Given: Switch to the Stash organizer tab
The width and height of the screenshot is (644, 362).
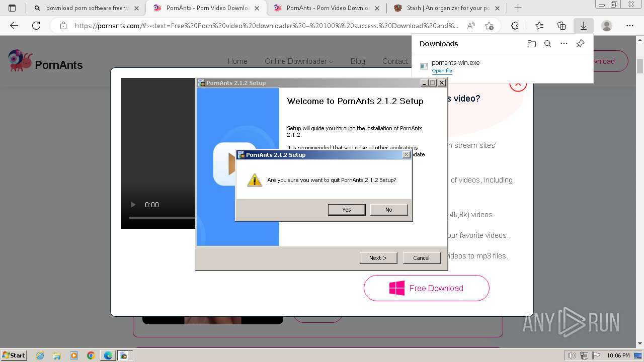Looking at the screenshot, I should coord(447,8).
